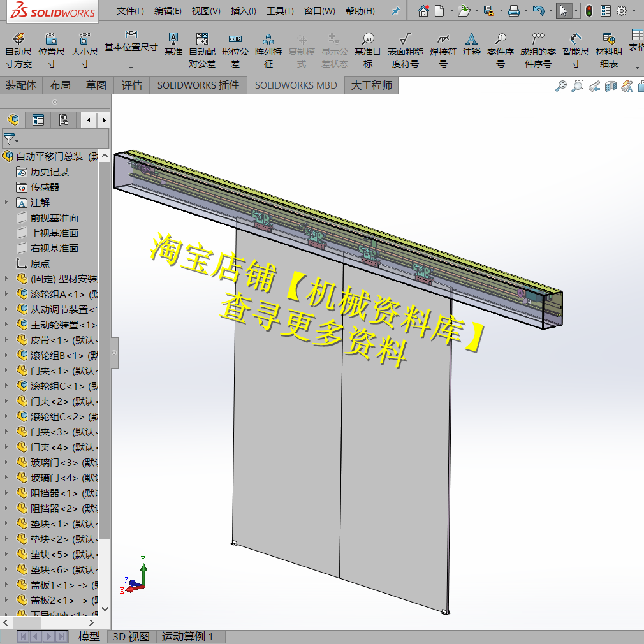Expand the 注解 folder in tree
The image size is (644, 644).
coord(6,202)
